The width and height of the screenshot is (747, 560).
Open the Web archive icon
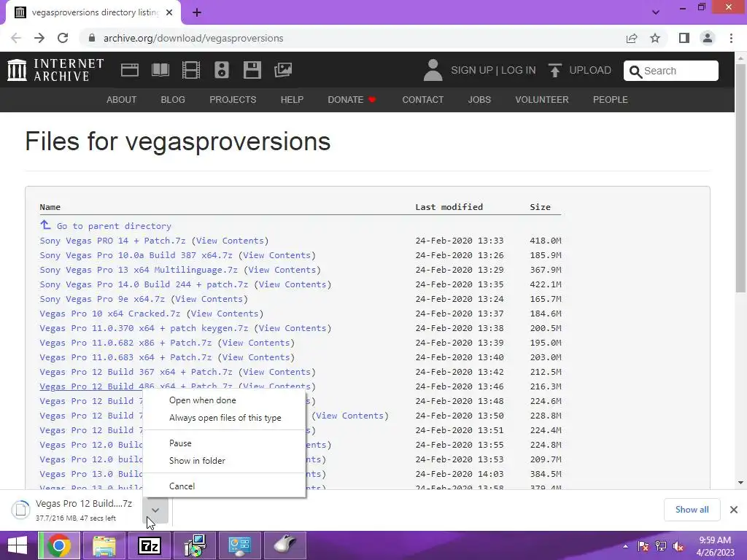click(x=130, y=70)
